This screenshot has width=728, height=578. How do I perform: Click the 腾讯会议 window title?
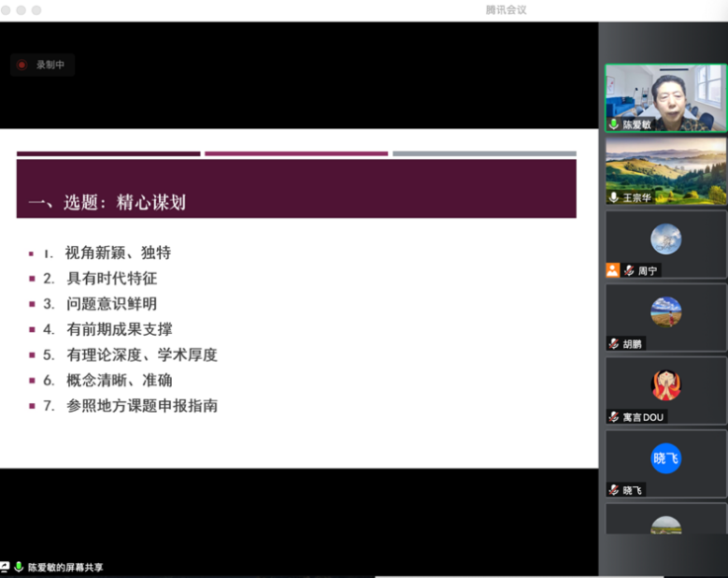(506, 9)
